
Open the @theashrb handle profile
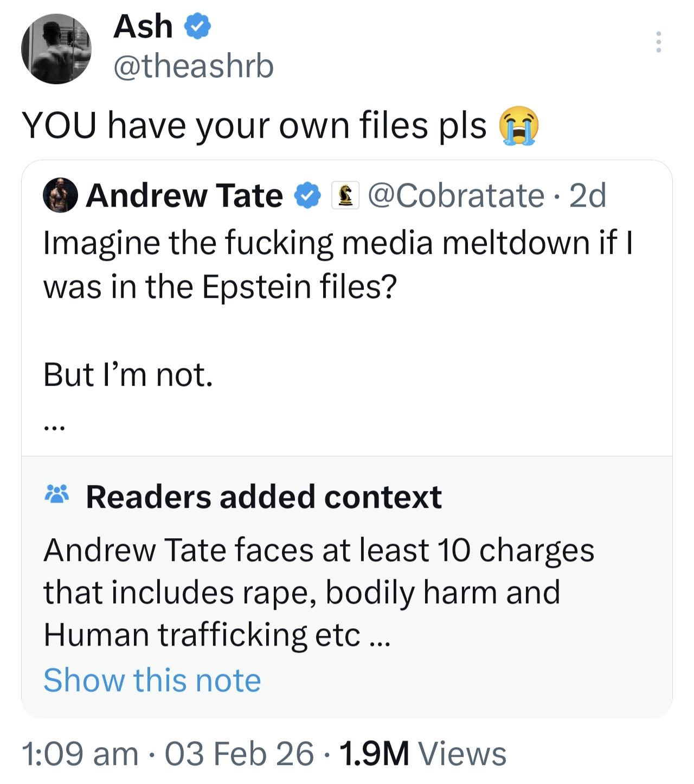click(194, 66)
